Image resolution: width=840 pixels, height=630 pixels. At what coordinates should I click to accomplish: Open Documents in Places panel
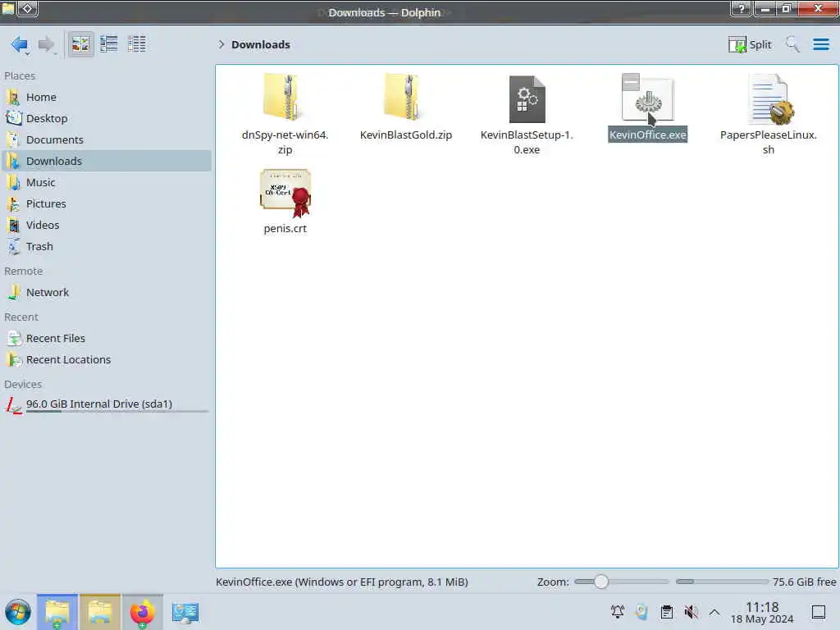point(106,139)
